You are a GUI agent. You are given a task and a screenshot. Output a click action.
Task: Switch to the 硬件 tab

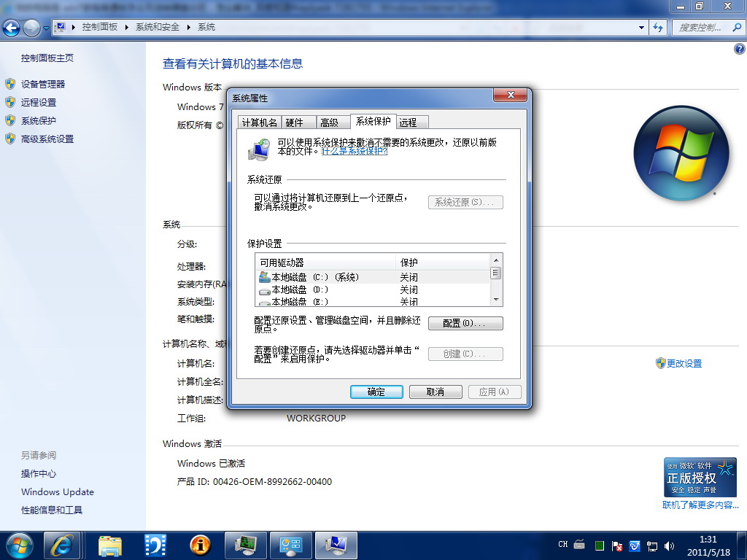pyautogui.click(x=294, y=122)
